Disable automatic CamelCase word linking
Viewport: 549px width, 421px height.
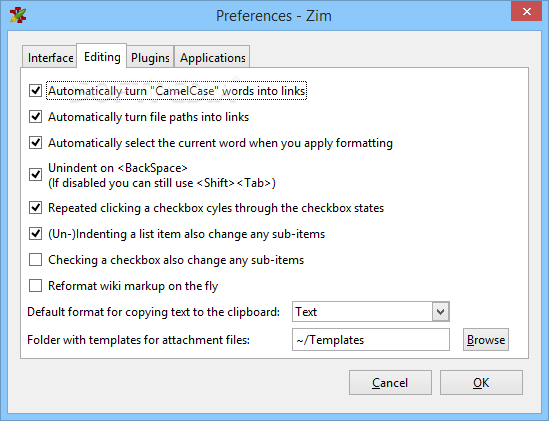click(35, 91)
